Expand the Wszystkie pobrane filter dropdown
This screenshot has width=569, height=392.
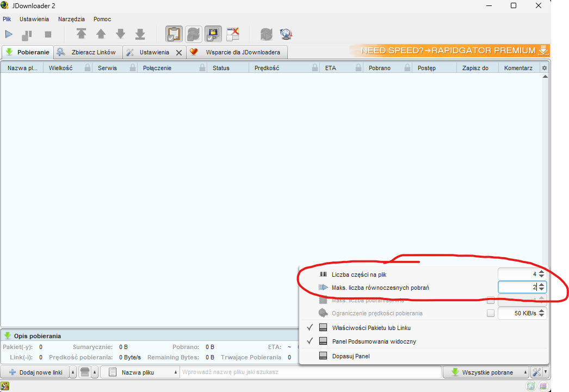click(525, 372)
